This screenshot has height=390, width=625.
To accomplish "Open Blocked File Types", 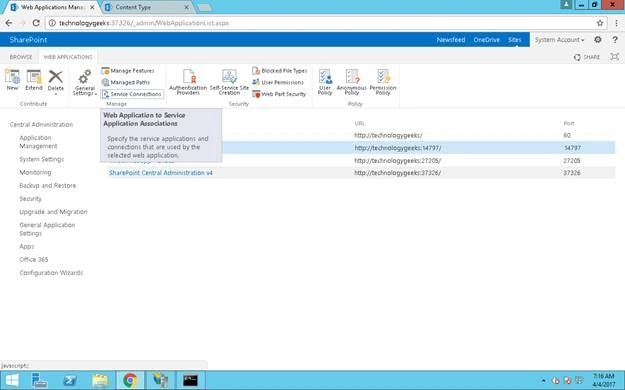I will pos(280,71).
